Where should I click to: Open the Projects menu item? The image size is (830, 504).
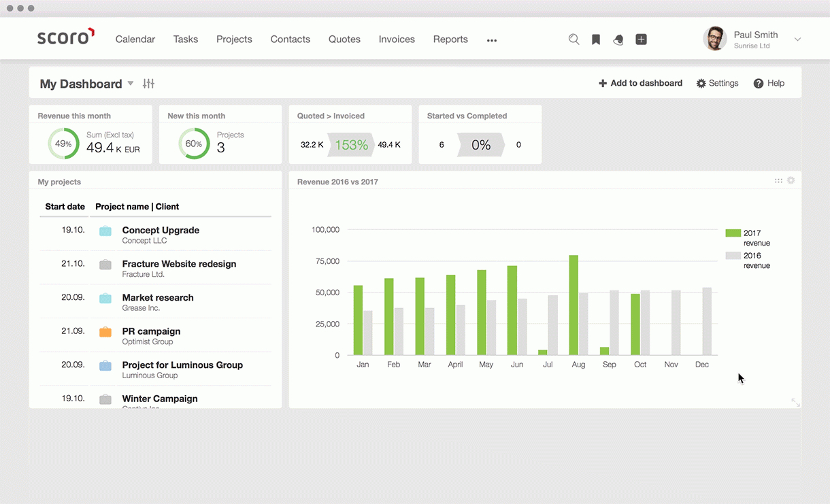click(x=234, y=39)
